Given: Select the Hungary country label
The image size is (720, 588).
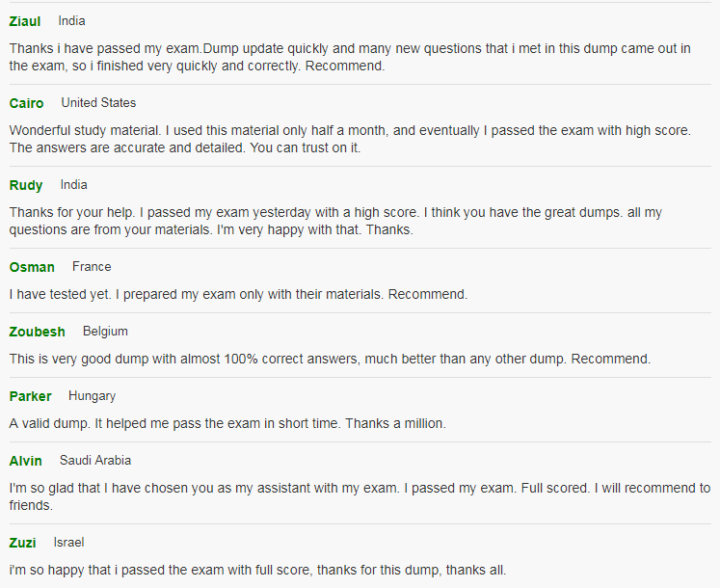Looking at the screenshot, I should click(x=92, y=396).
